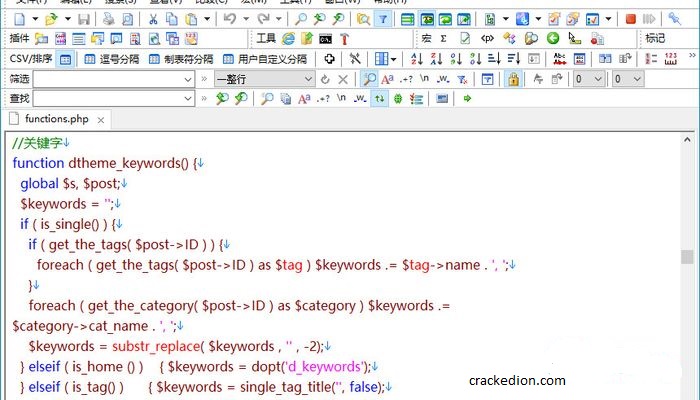Toggle the funnel filter toolbar button

point(383,19)
